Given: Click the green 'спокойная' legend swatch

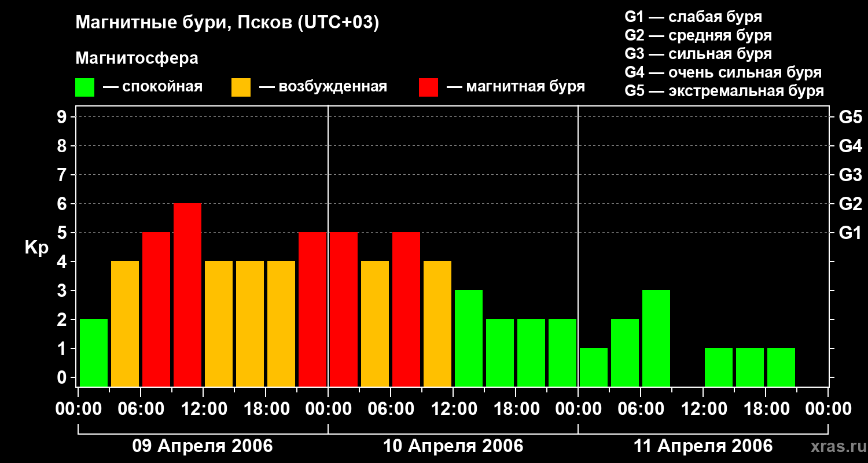Looking at the screenshot, I should (x=84, y=87).
